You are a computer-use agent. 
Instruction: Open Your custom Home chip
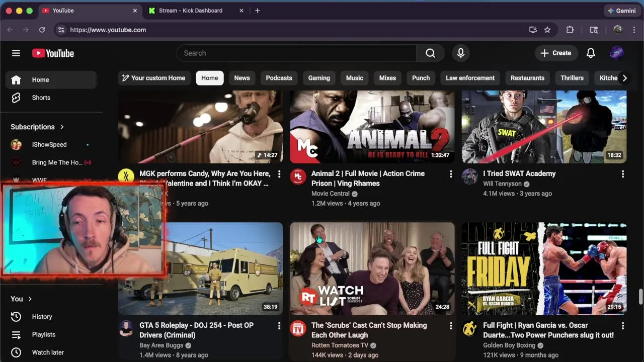pyautogui.click(x=154, y=78)
